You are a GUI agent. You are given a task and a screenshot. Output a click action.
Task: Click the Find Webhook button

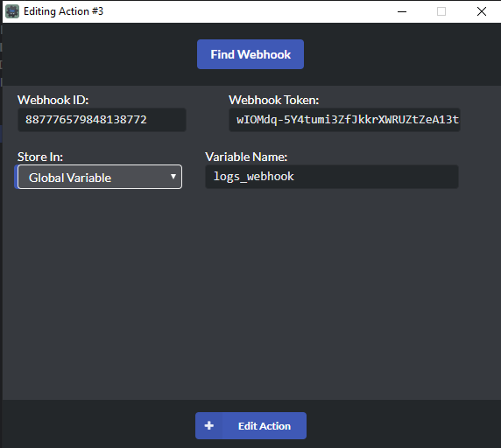[x=250, y=54]
